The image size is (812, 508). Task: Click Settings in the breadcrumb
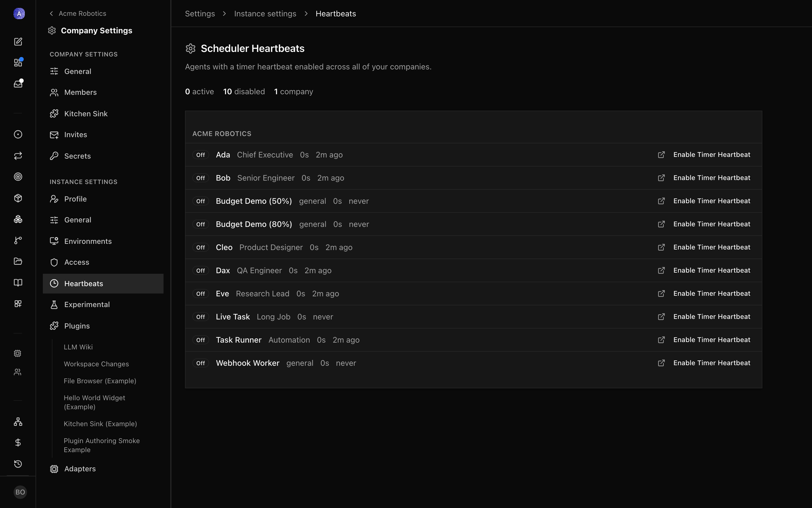coord(200,14)
